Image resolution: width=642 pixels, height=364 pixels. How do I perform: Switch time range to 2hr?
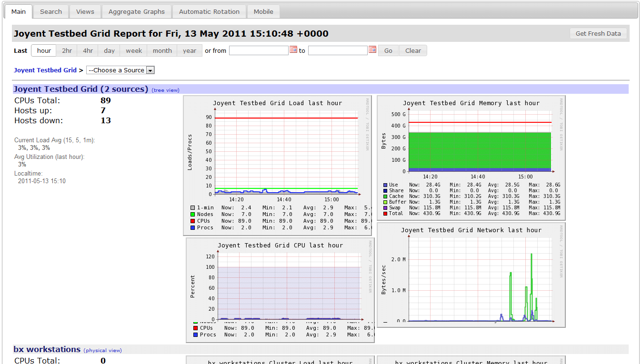pos(67,51)
